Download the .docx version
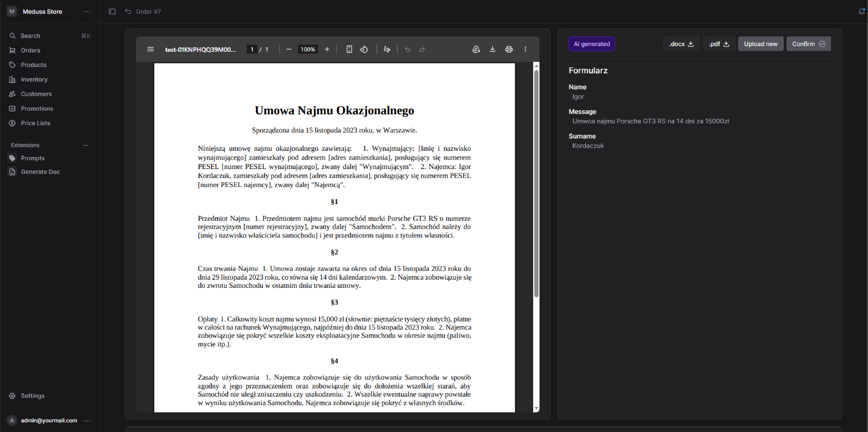The height and width of the screenshot is (432, 868). [681, 44]
